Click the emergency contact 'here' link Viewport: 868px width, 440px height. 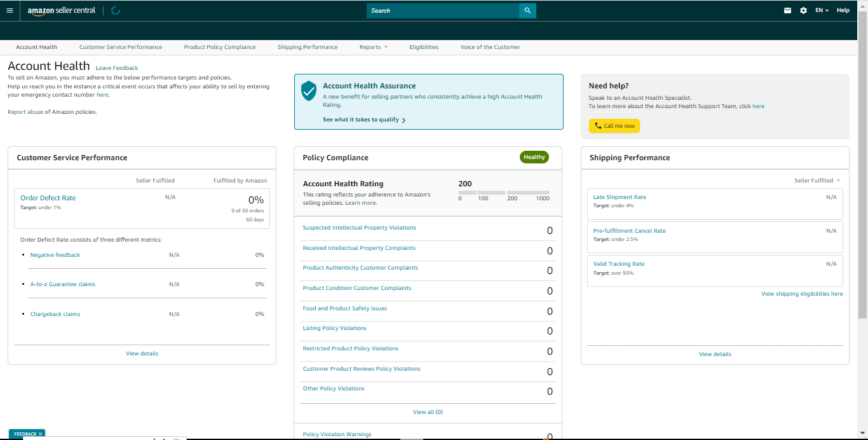point(102,95)
